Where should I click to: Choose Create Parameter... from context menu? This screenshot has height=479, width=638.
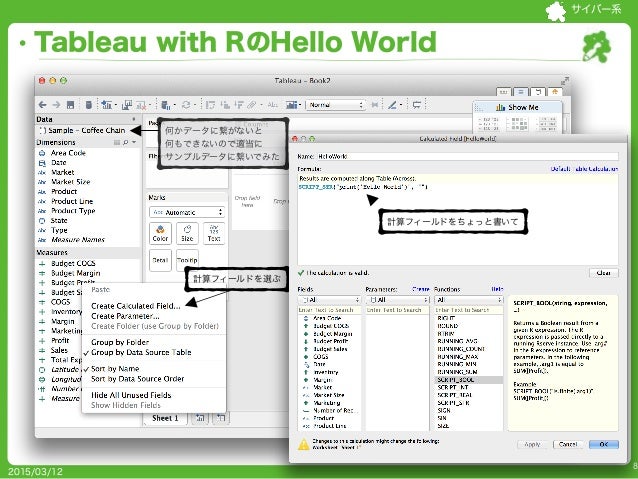coord(125,316)
